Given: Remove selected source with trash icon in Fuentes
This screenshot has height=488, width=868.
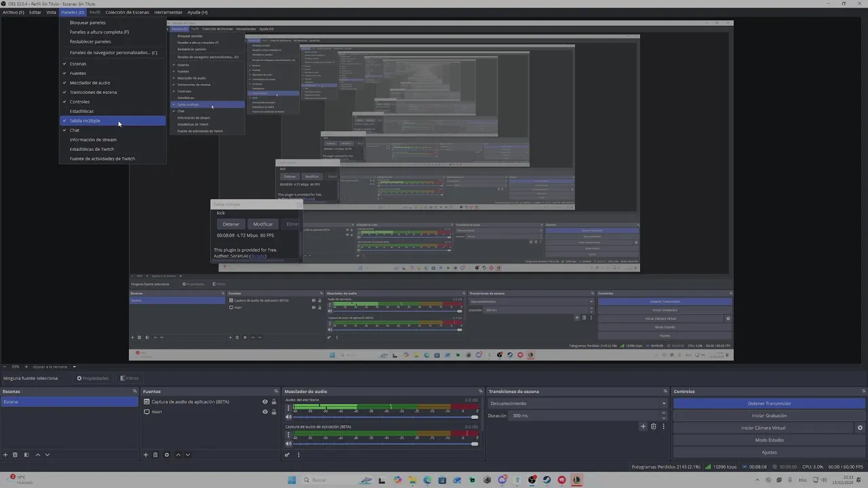Looking at the screenshot, I should [x=155, y=455].
